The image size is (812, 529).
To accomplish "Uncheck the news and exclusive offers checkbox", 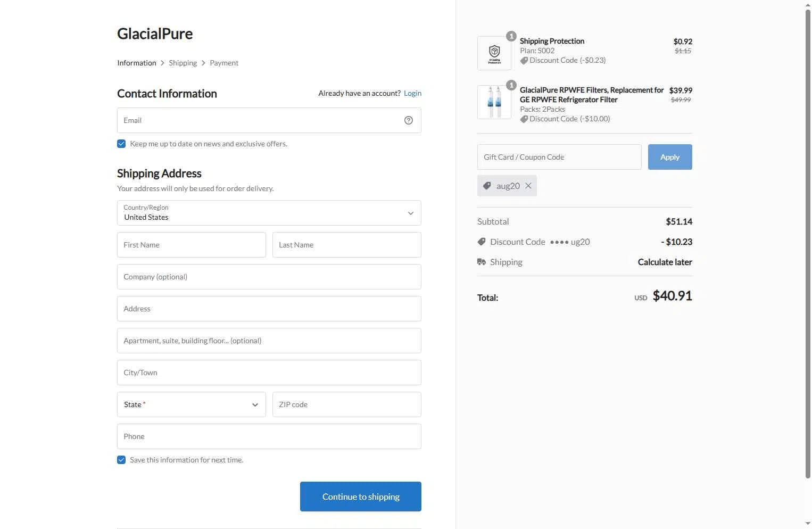I will 121,144.
